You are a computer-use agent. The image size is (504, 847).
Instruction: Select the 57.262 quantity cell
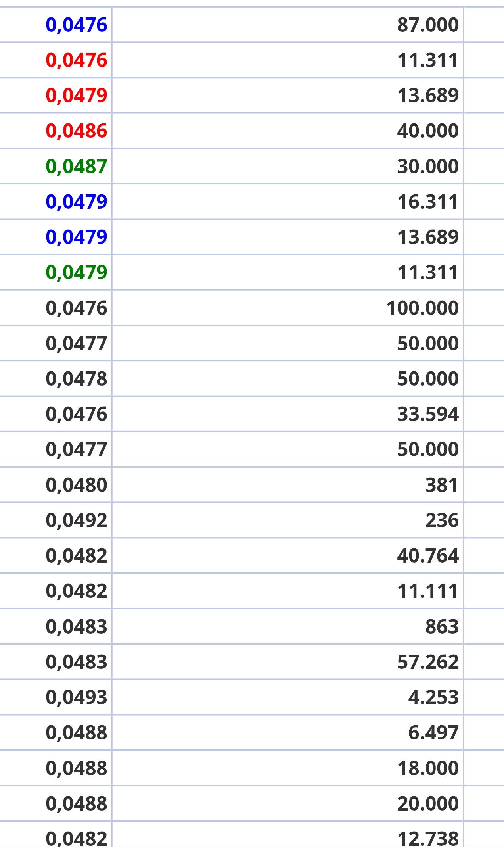[x=287, y=662]
